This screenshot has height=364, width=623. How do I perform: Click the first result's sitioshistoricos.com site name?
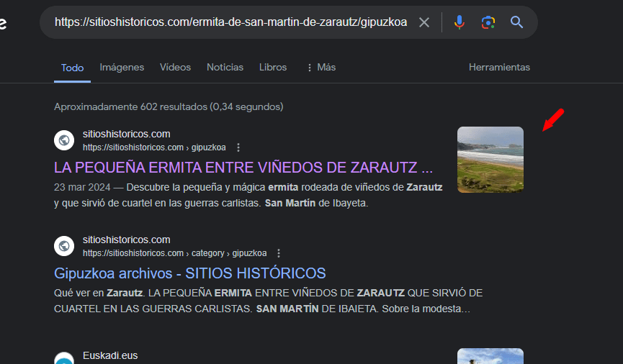tap(126, 135)
